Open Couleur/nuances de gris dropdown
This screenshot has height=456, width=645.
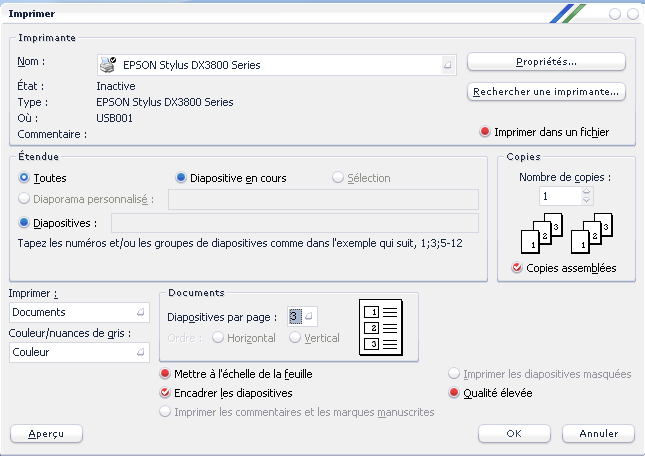140,352
